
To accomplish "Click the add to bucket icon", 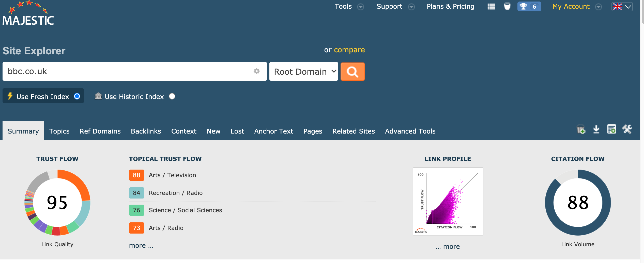I will coord(581,129).
